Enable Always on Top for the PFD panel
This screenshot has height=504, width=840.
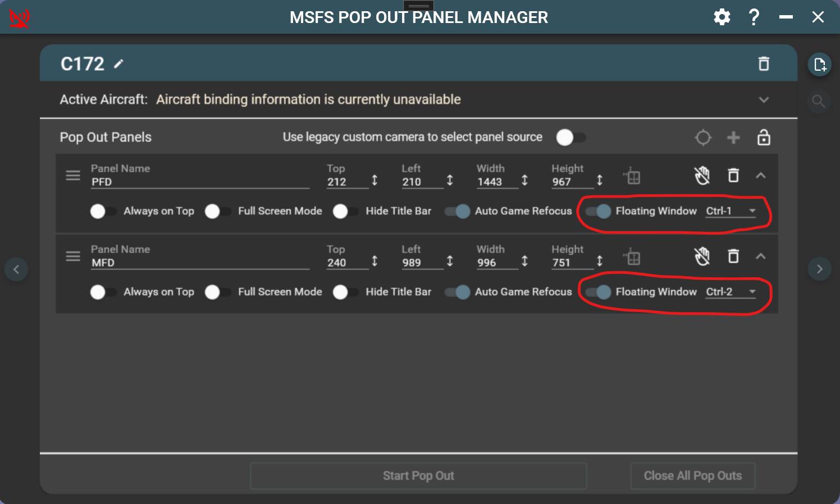pyautogui.click(x=100, y=212)
